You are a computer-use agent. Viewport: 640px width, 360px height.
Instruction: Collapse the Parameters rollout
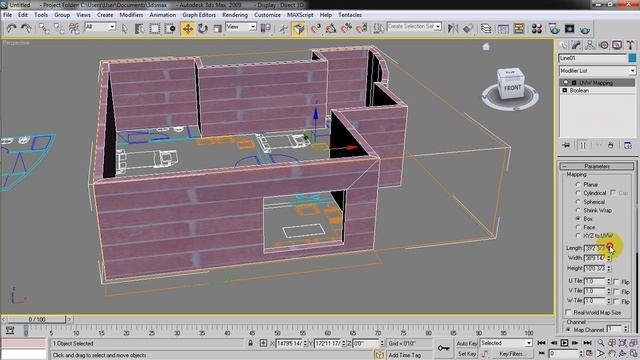[597, 166]
